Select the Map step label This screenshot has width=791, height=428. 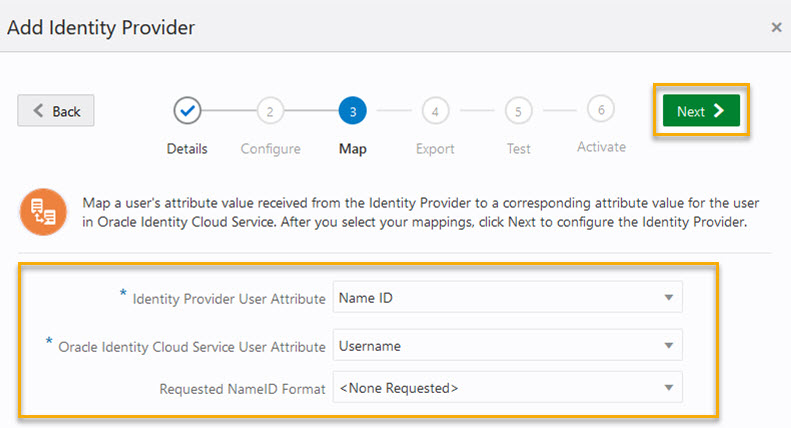click(x=352, y=149)
